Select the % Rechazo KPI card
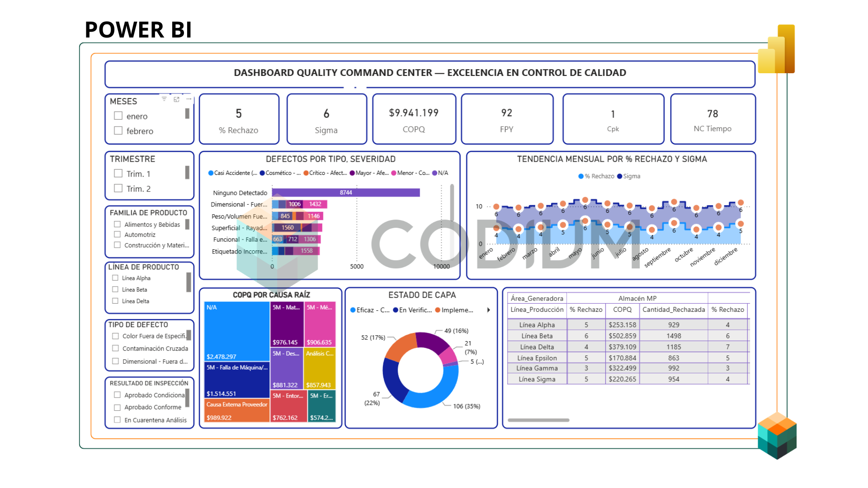The width and height of the screenshot is (868, 488). [239, 119]
